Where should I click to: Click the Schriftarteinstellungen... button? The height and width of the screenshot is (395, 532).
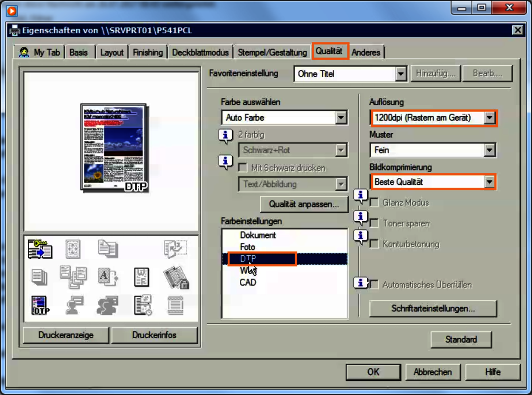433,308
